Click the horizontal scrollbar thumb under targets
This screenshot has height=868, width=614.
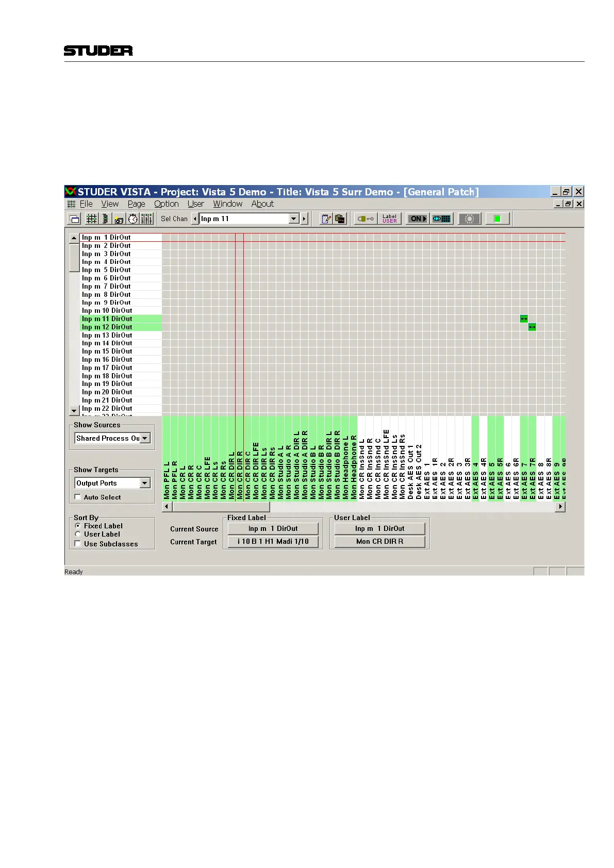(221, 507)
